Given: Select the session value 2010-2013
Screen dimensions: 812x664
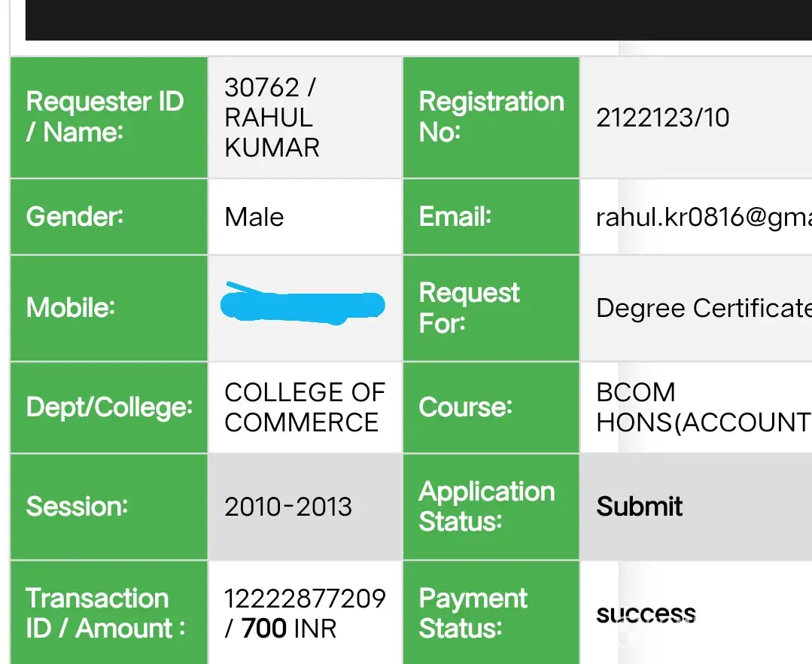Looking at the screenshot, I should click(x=287, y=507).
